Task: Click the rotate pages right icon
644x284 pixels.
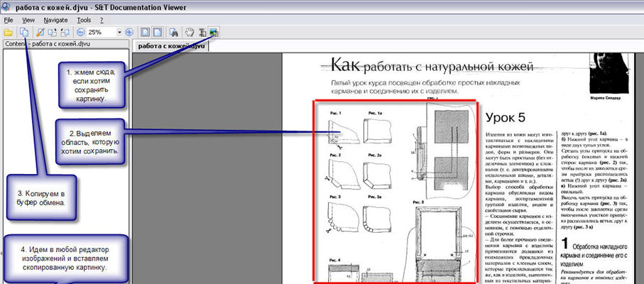Action: tap(53, 32)
